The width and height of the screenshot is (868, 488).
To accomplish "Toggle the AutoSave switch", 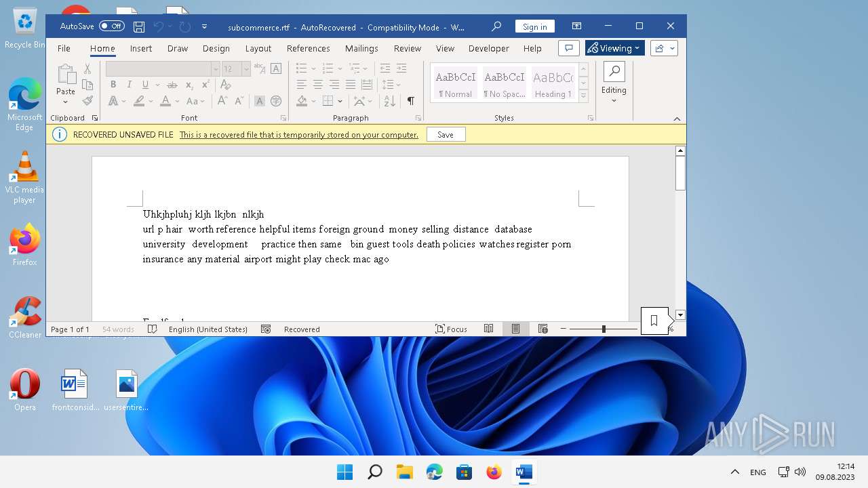I will 111,26.
